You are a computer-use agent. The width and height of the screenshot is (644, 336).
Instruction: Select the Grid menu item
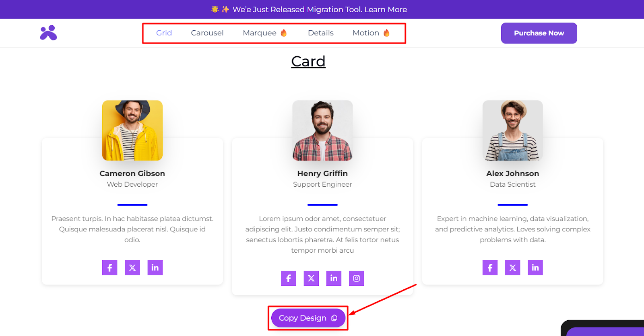[164, 33]
